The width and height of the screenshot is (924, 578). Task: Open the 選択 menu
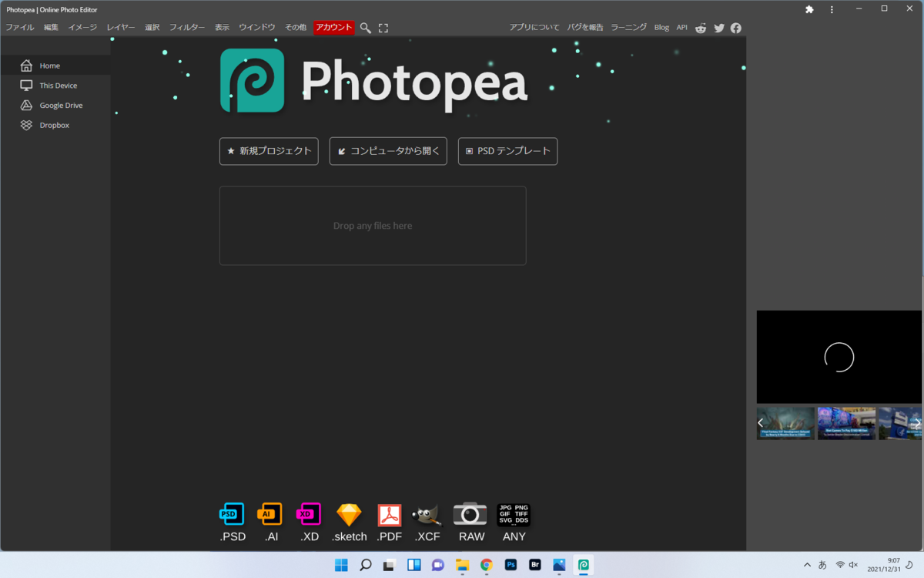tap(152, 28)
